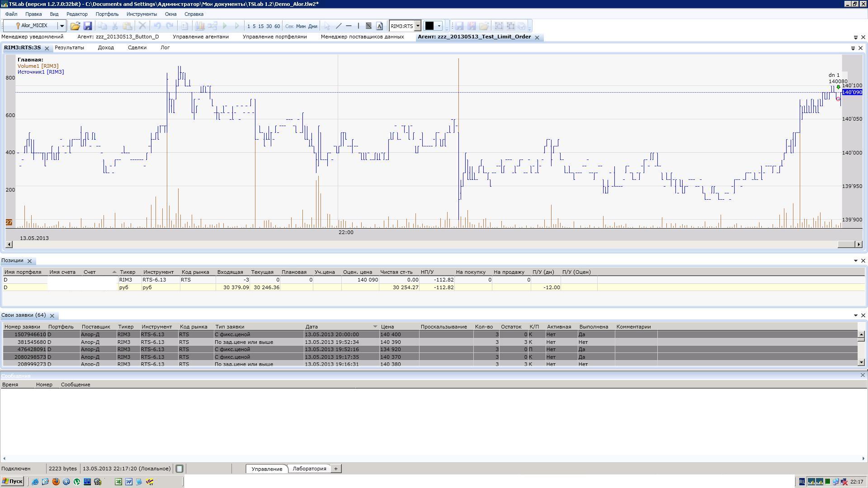
Task: Click the Пуск start button
Action: [x=13, y=482]
